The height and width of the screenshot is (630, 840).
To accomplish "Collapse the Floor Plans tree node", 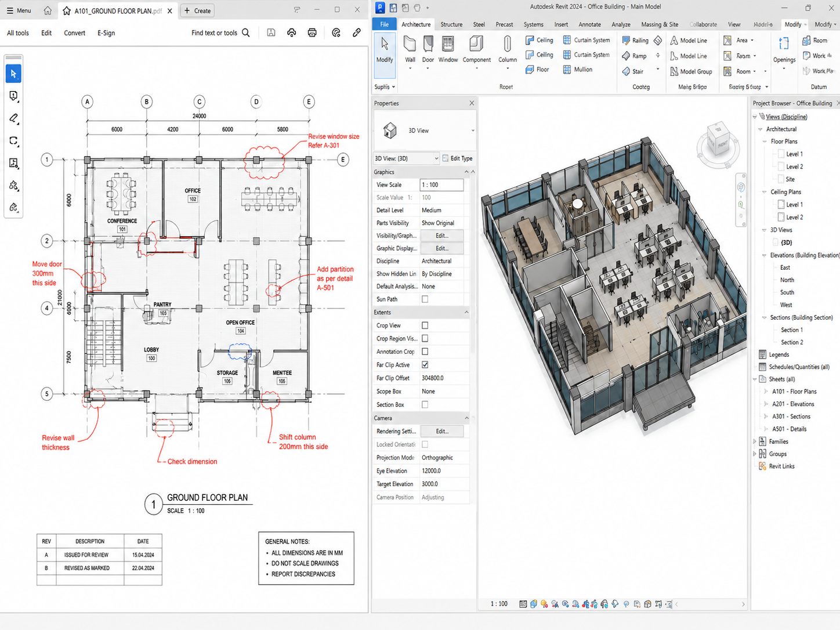I will (x=764, y=142).
